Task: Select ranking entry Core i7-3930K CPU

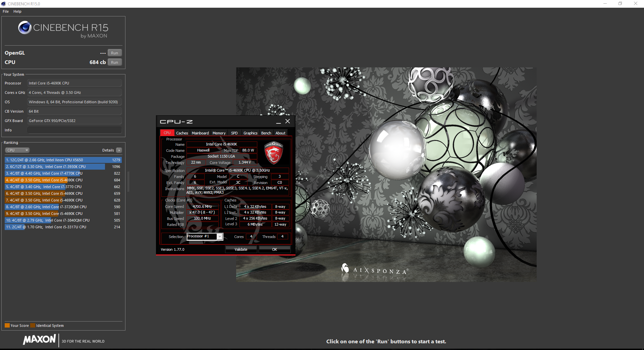Action: [63, 167]
